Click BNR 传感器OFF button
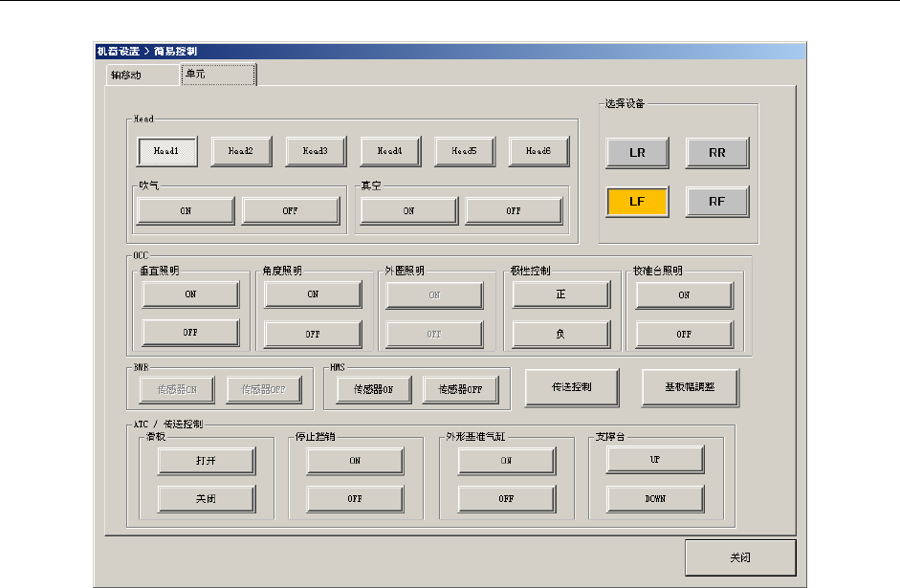 click(x=264, y=390)
